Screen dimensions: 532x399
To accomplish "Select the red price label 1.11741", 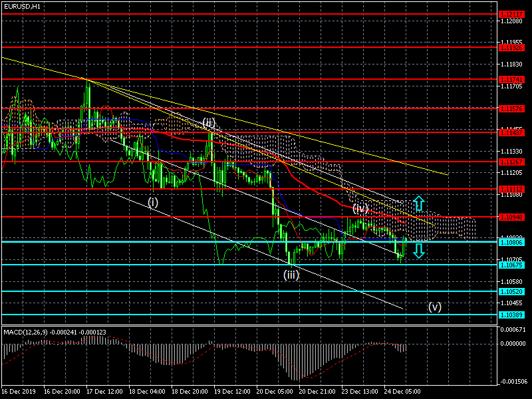I will point(511,79).
